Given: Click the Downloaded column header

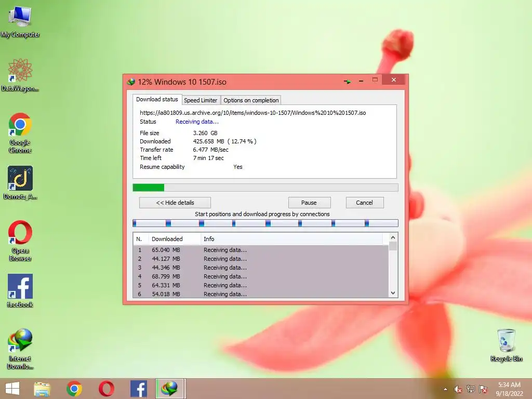Looking at the screenshot, I should (175, 239).
